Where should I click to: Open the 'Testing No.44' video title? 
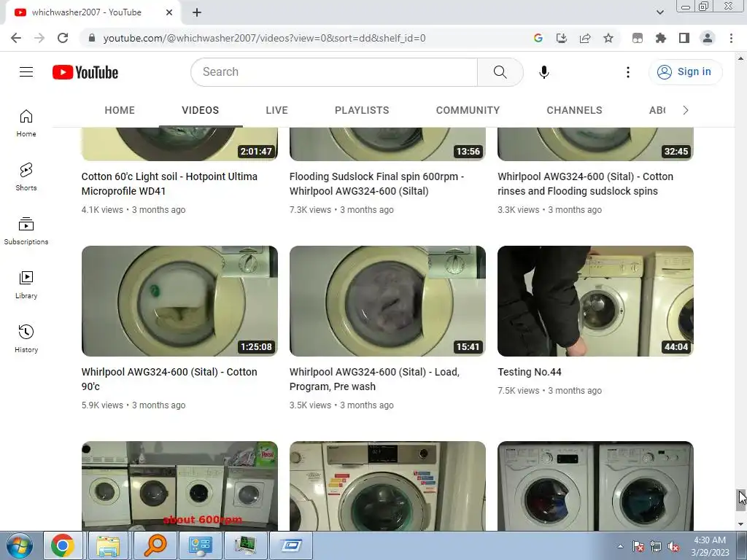coord(530,372)
